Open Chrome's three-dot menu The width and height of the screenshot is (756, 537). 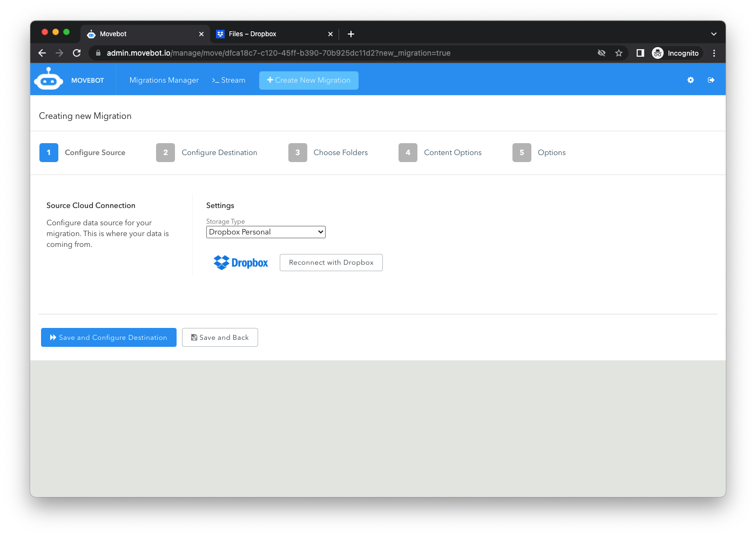714,53
